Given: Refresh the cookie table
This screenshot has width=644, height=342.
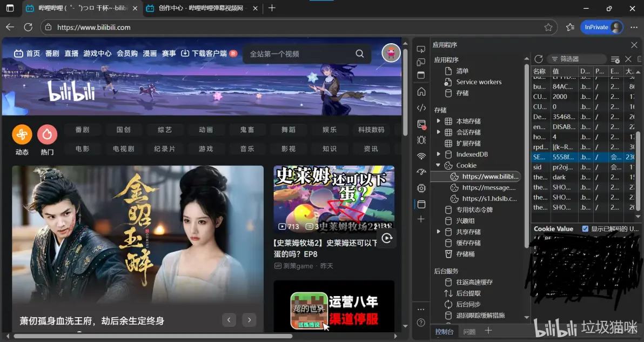Looking at the screenshot, I should tap(539, 59).
